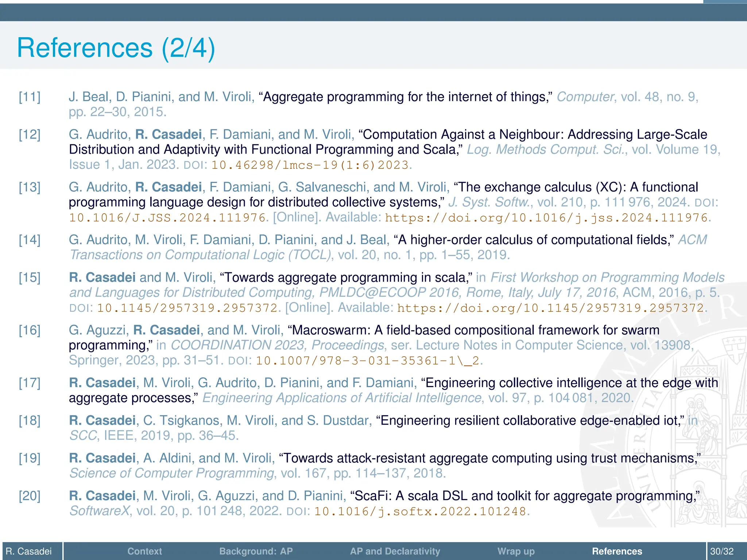Click "ACM Transactions on Computational Logic (TOCL)" text

[x=388, y=247]
